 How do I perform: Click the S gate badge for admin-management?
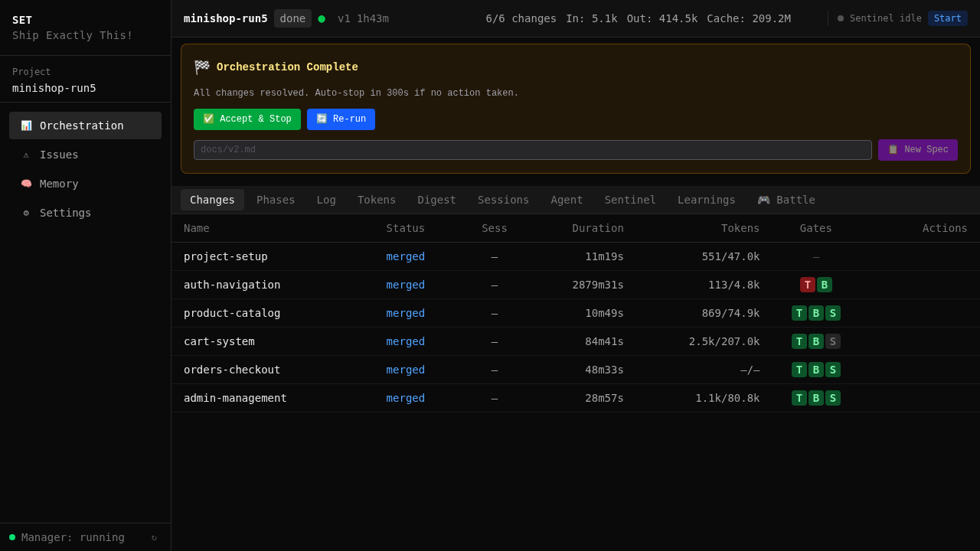click(832, 398)
